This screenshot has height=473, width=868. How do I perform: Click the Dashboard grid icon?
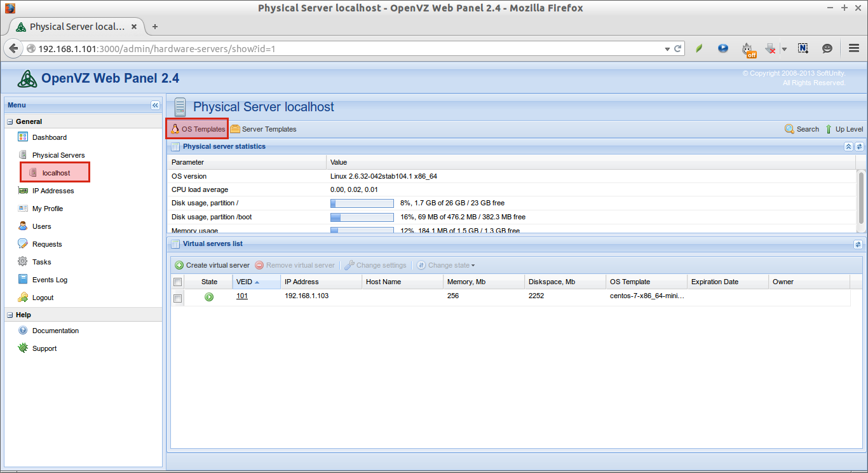coord(23,137)
